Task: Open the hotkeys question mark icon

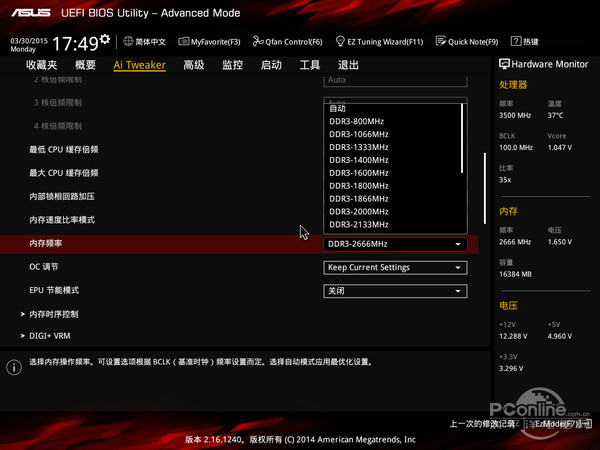Action: (516, 41)
